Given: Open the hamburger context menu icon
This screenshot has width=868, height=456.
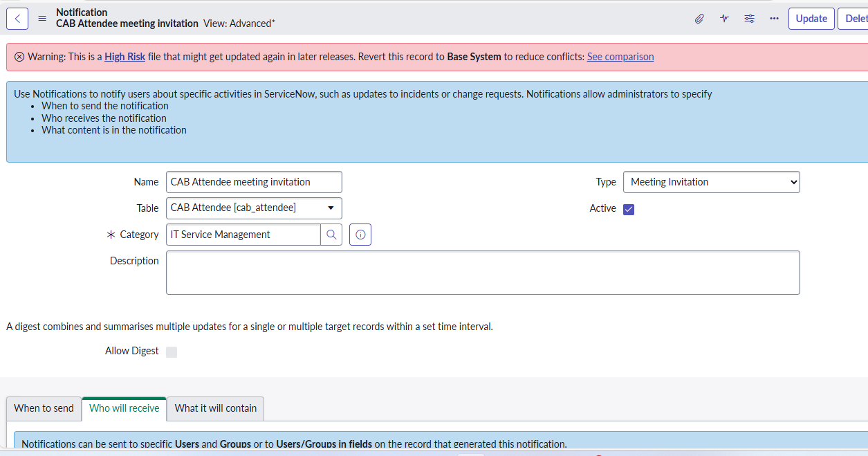Looking at the screenshot, I should (x=42, y=19).
